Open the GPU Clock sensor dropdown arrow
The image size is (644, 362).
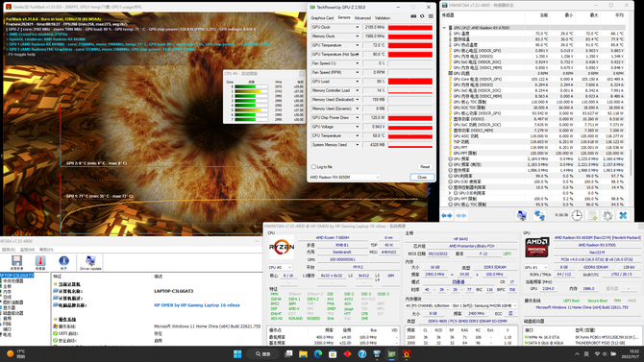pos(357,27)
